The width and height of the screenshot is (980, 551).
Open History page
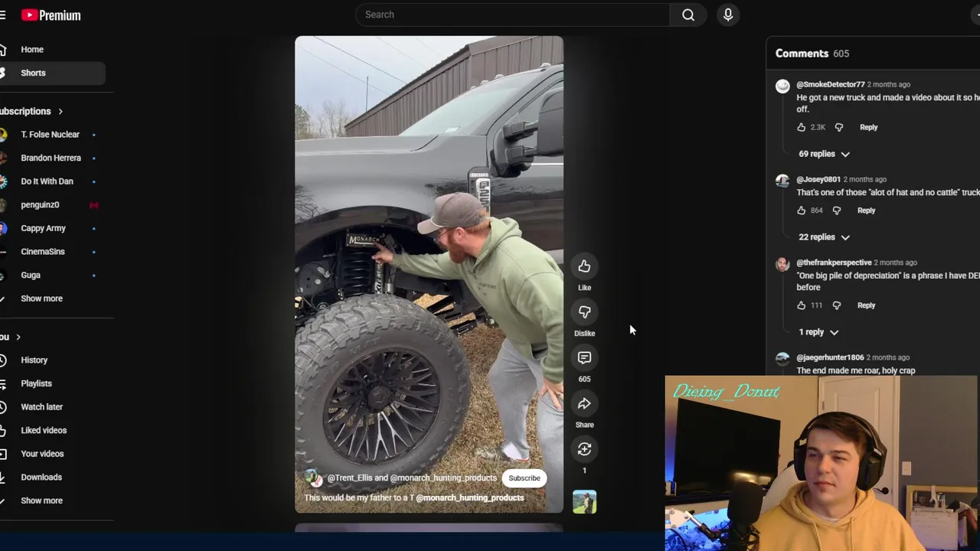pyautogui.click(x=34, y=360)
